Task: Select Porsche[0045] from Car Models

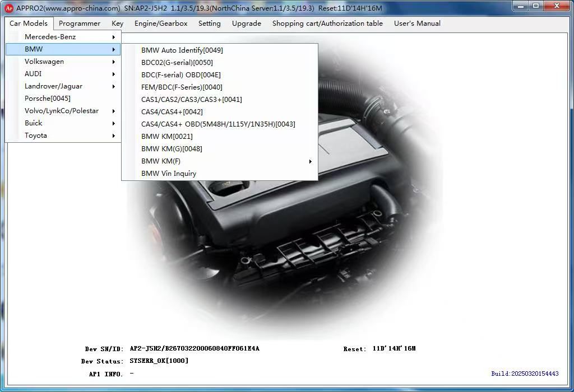Action: click(48, 99)
